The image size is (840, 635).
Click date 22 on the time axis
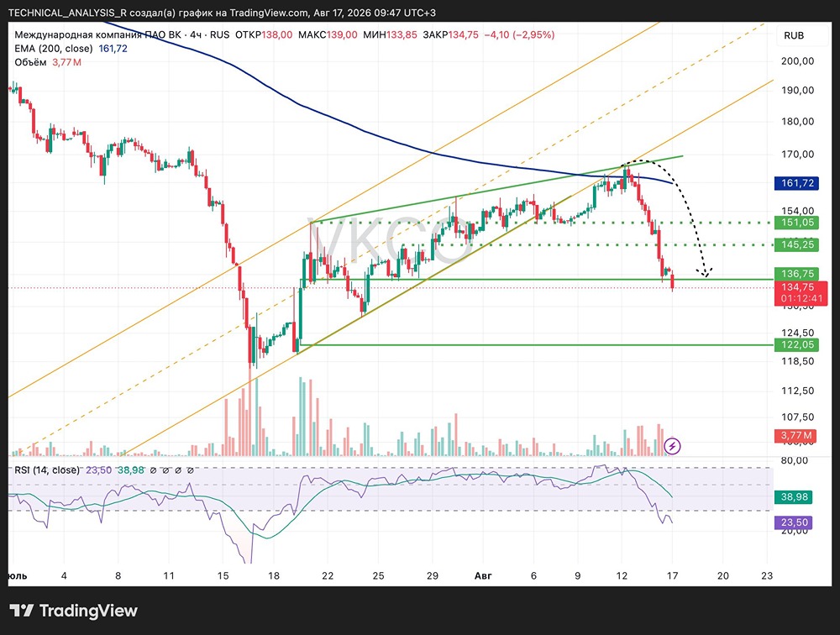(x=328, y=575)
